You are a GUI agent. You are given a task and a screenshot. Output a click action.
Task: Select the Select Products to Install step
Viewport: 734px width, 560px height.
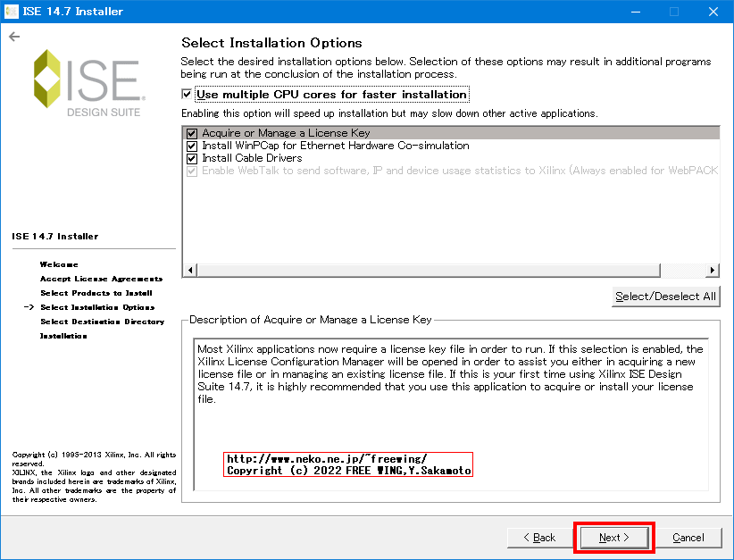pos(96,293)
